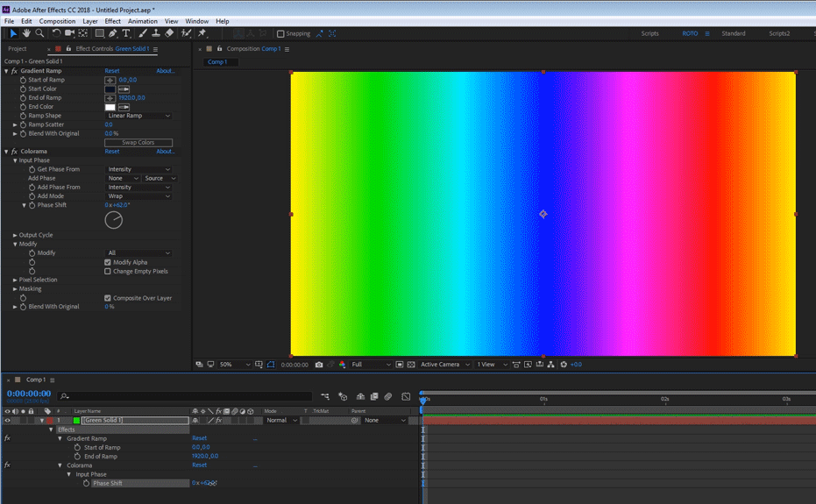Open the Get Phase From dropdown
Viewport: 816px width, 504px height.
138,169
